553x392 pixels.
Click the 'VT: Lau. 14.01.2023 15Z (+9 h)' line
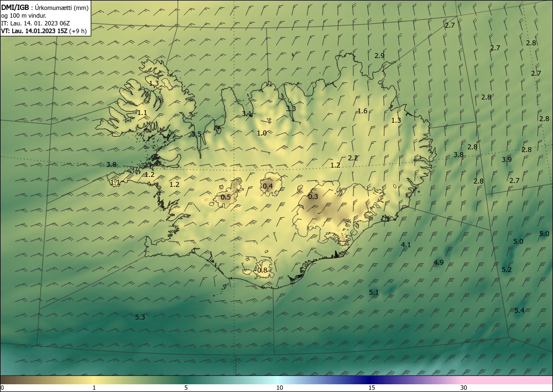point(44,31)
